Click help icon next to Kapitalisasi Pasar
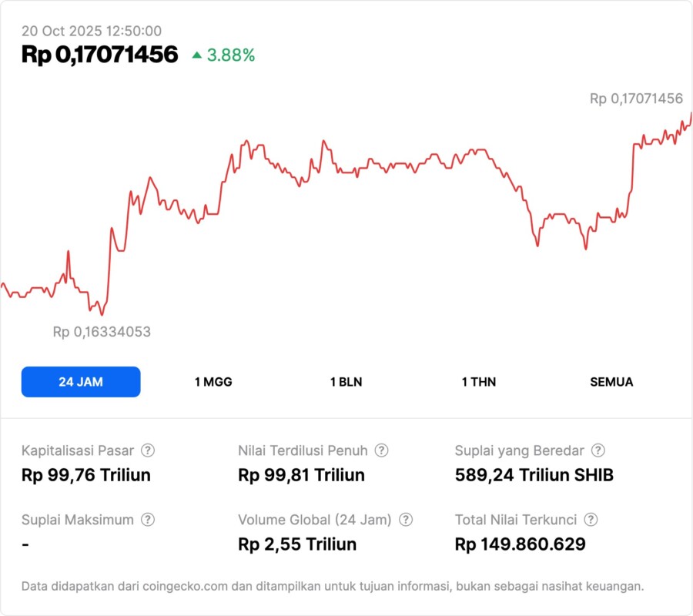 (148, 450)
